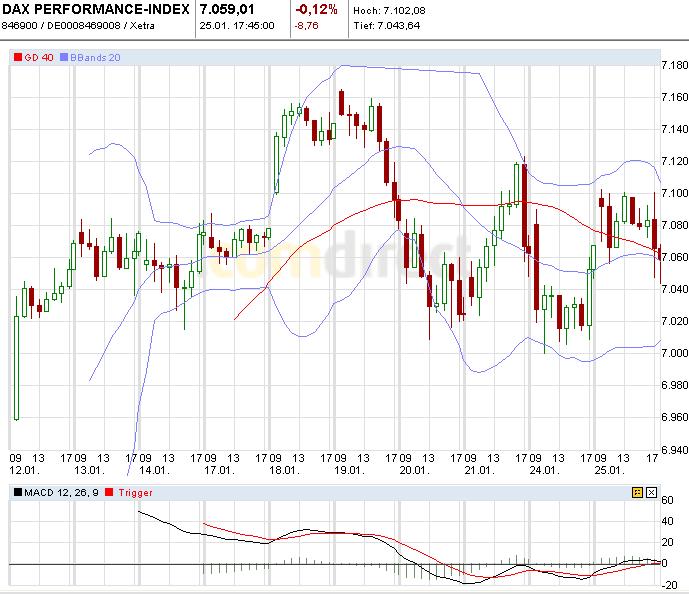Click the 20.01. date label
The width and height of the screenshot is (689, 594).
pos(415,471)
